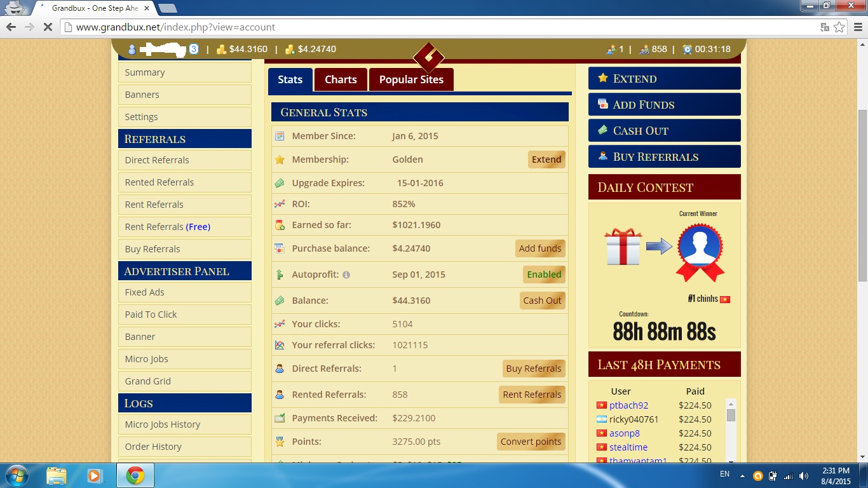Click the coins icon beside $44.3160
This screenshot has height=488, width=868.
click(222, 50)
